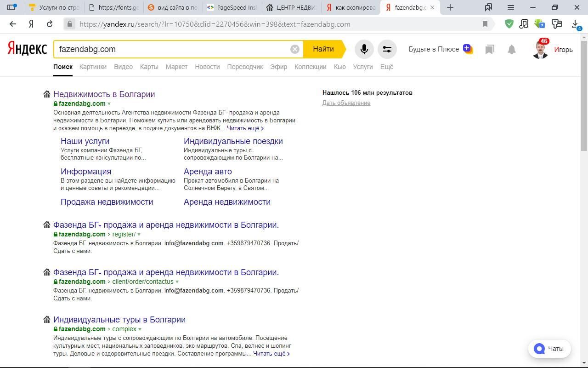Click the Найти search button
This screenshot has width=588, height=368.
[324, 49]
